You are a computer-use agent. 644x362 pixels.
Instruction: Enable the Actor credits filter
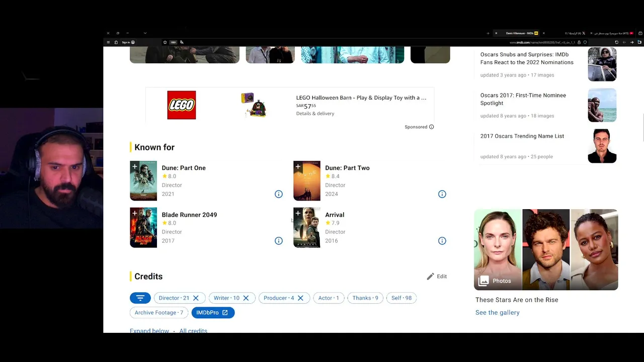point(329,298)
